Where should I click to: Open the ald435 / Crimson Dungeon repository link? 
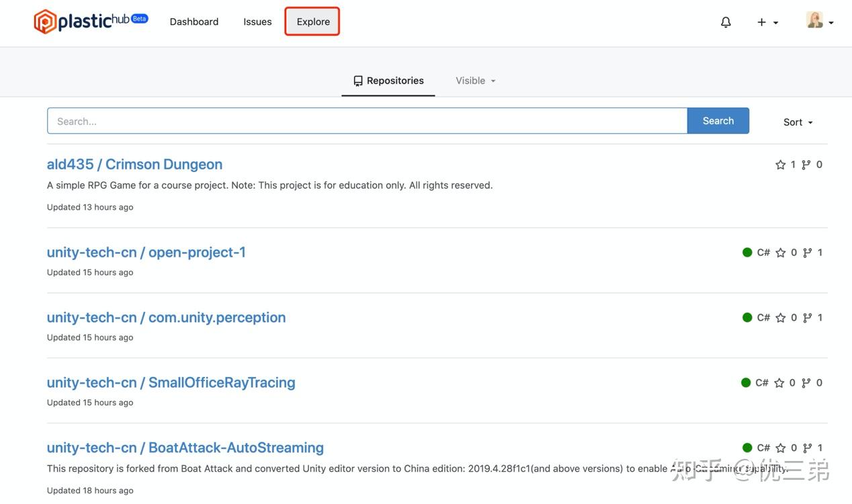pos(134,165)
